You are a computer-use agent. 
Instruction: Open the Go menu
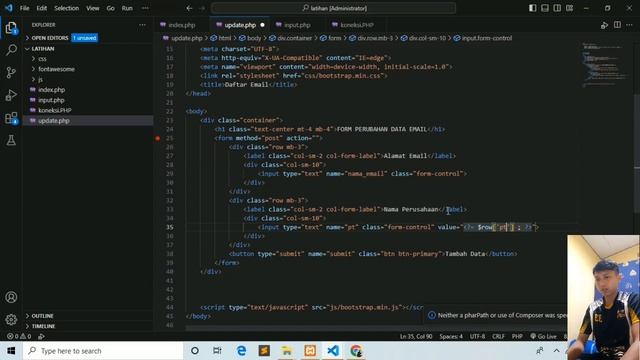tap(111, 8)
